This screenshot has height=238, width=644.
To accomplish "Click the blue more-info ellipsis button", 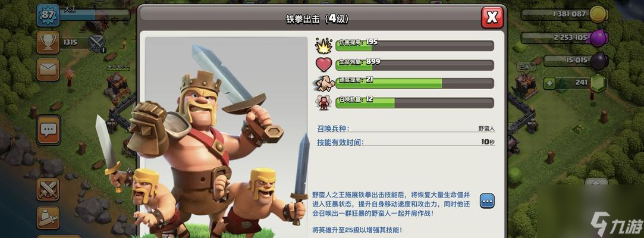I will coord(487,201).
